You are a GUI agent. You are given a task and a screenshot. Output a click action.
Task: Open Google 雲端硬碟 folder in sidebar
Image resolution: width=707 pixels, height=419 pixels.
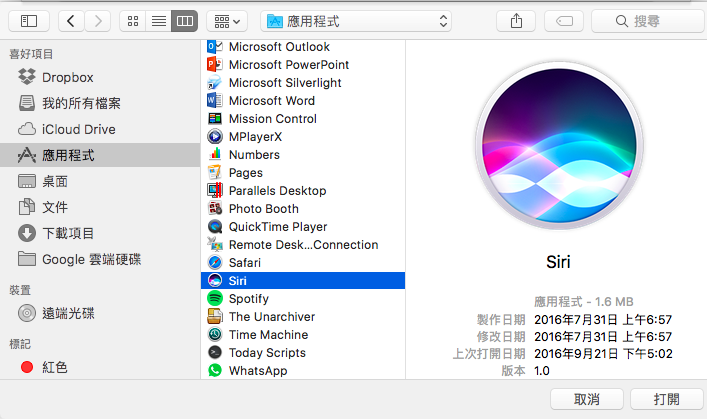pos(100,259)
